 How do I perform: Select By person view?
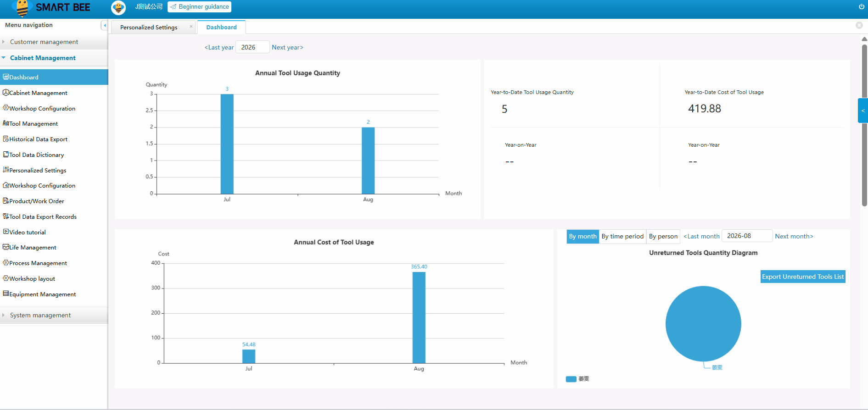pyautogui.click(x=663, y=236)
